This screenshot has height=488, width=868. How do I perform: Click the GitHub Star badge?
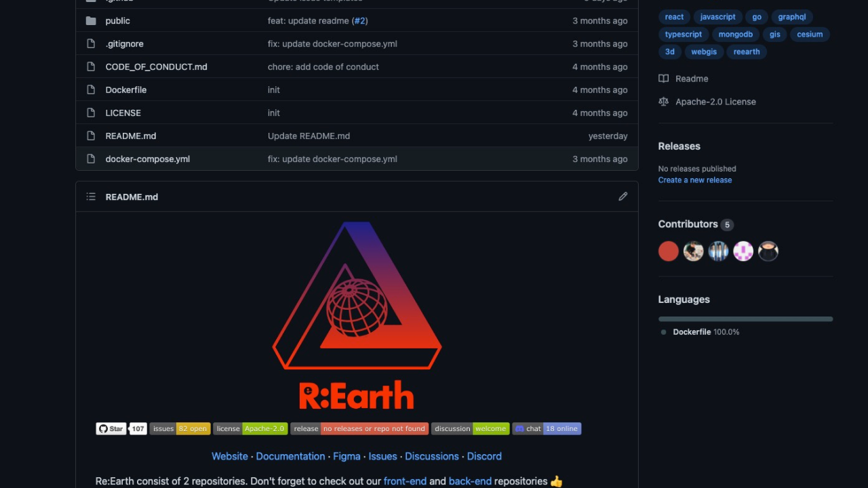(111, 428)
